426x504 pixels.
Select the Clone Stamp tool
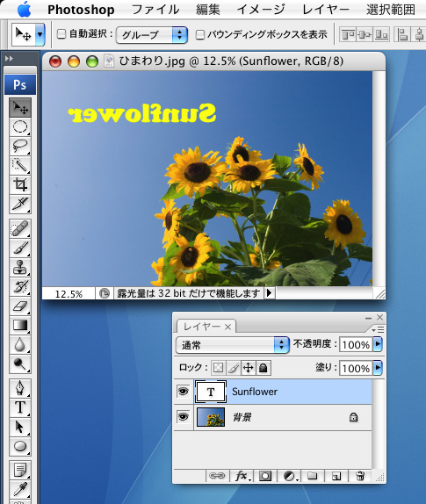click(20, 268)
